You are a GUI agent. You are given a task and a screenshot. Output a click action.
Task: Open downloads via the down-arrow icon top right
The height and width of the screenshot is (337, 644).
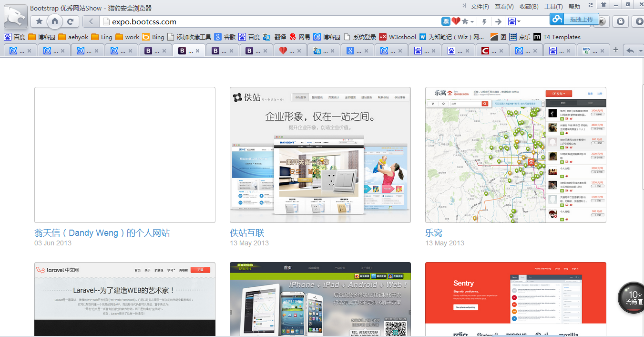click(640, 21)
